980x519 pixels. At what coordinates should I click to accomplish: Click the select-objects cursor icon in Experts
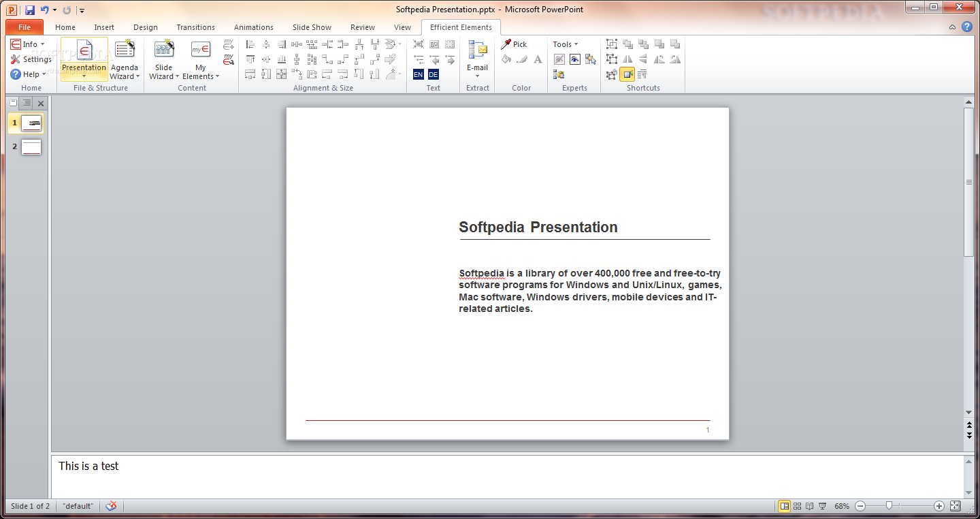tap(590, 59)
